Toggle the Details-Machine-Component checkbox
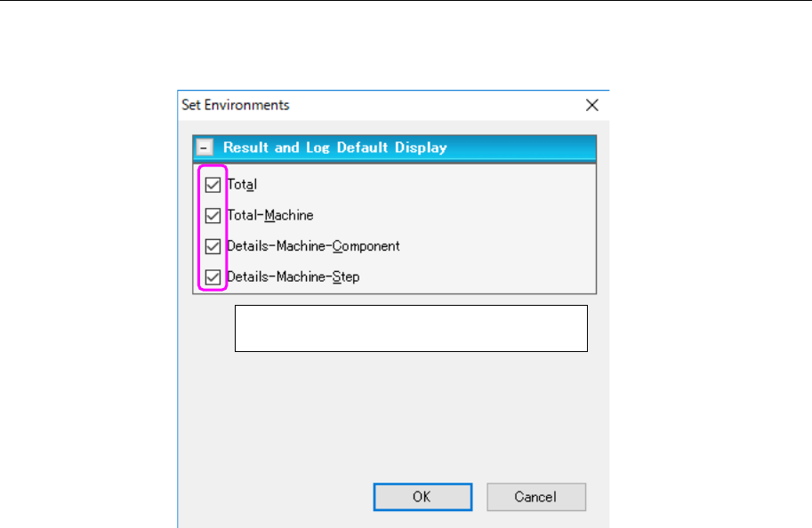Viewport: 812px width, 528px height. [213, 246]
